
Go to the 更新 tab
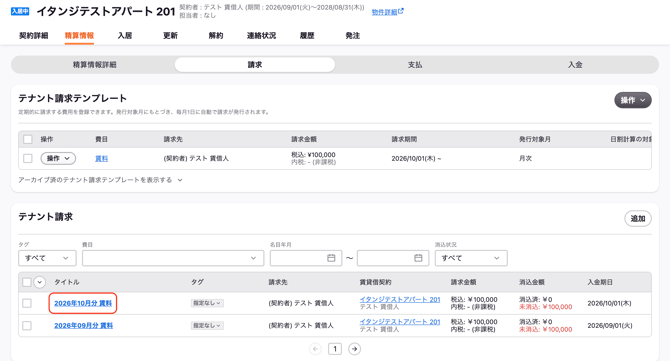[x=170, y=35]
